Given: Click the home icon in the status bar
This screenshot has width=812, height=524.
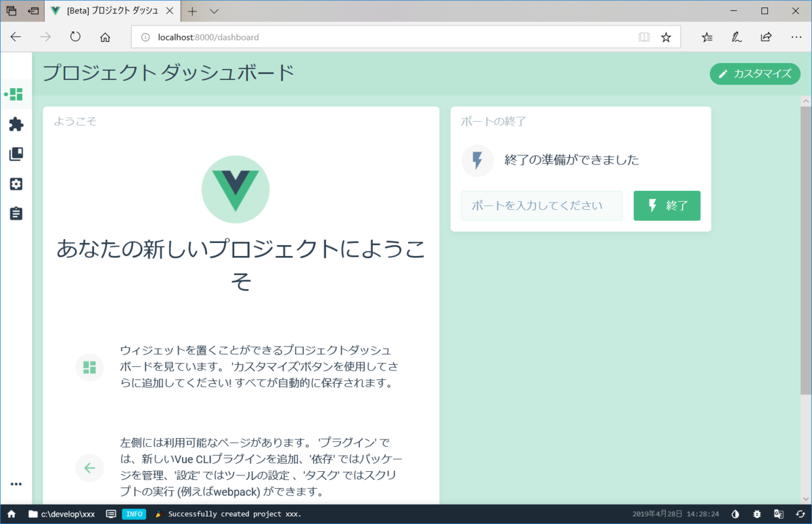Looking at the screenshot, I should pos(9,514).
